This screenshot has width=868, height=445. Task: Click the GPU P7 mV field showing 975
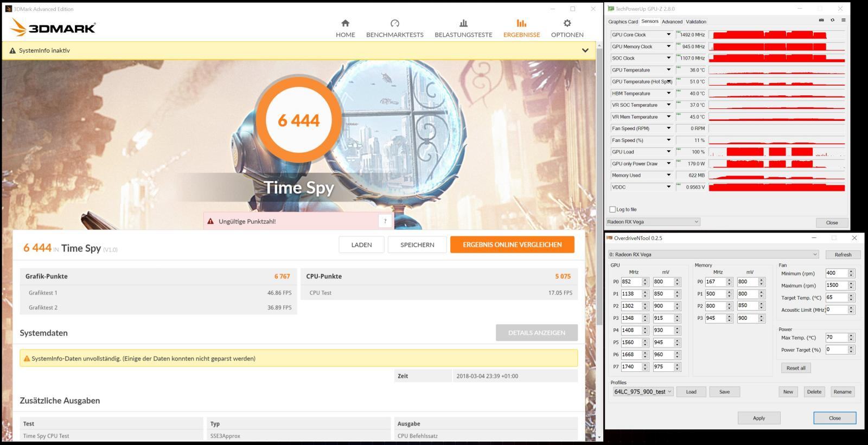[663, 366]
